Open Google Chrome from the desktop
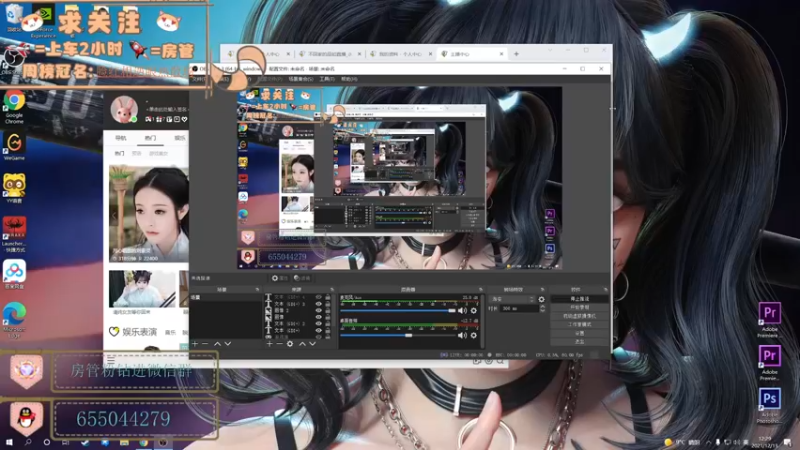The image size is (800, 450). click(x=14, y=105)
